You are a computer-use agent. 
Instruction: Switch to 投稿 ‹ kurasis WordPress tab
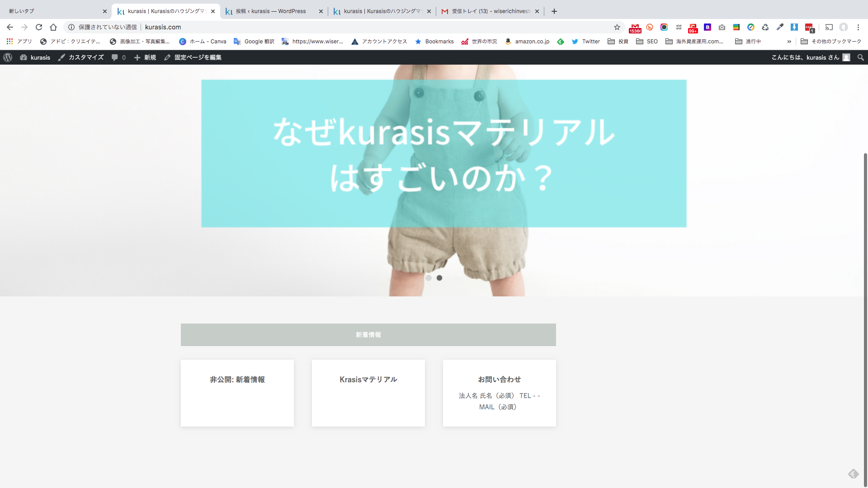tap(270, 11)
